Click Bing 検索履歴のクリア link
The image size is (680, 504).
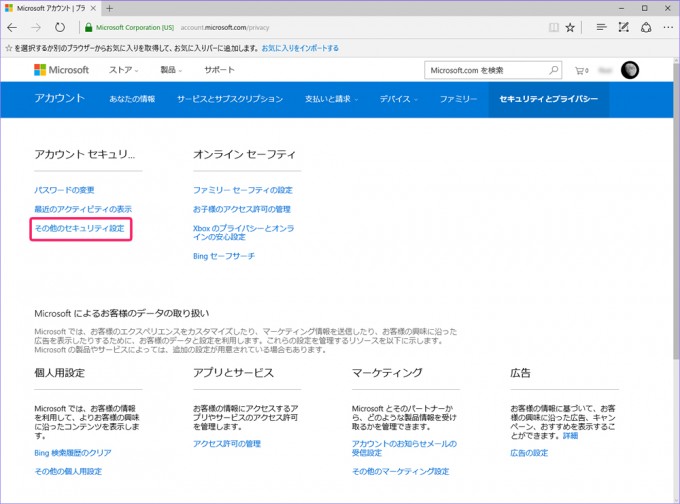pos(73,453)
